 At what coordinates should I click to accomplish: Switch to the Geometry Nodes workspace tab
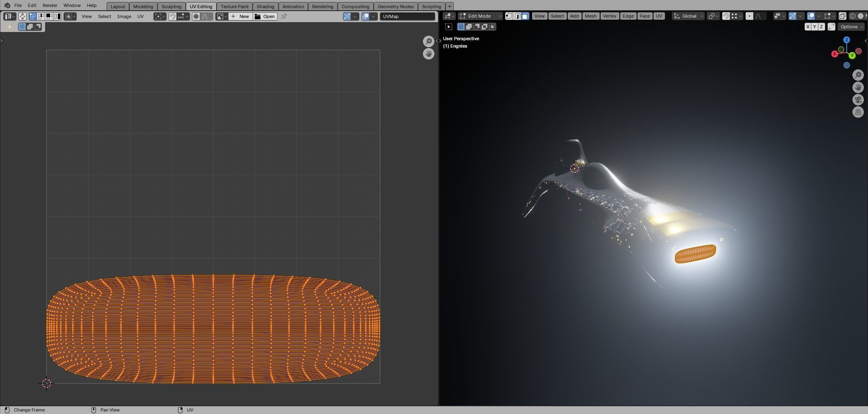click(x=395, y=7)
